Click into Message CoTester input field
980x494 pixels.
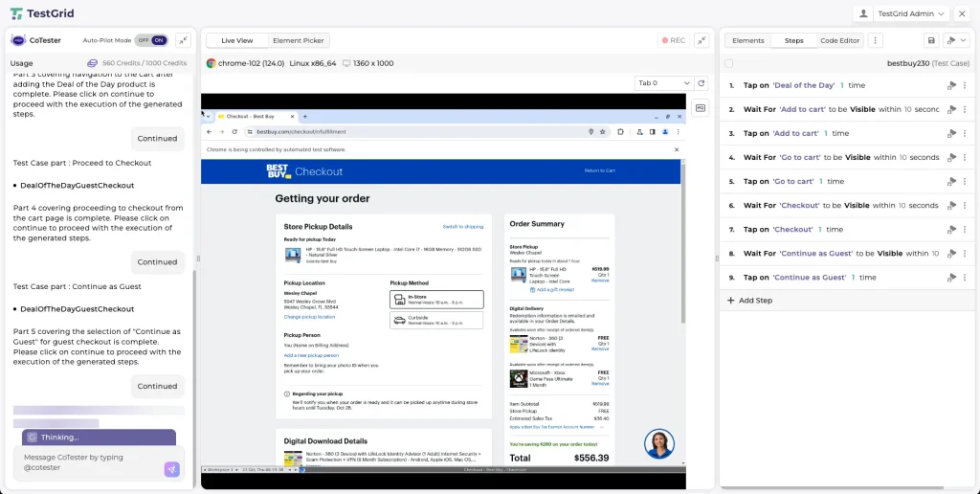(x=89, y=462)
